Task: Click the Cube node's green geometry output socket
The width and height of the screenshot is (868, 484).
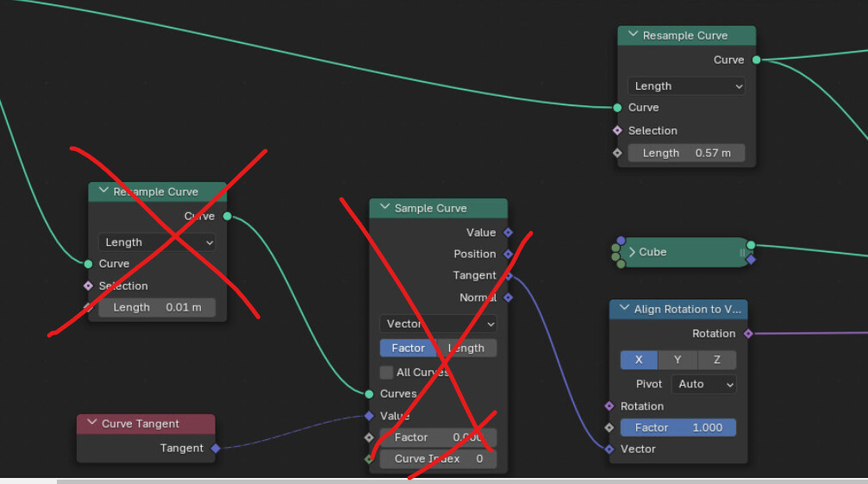Action: point(751,245)
